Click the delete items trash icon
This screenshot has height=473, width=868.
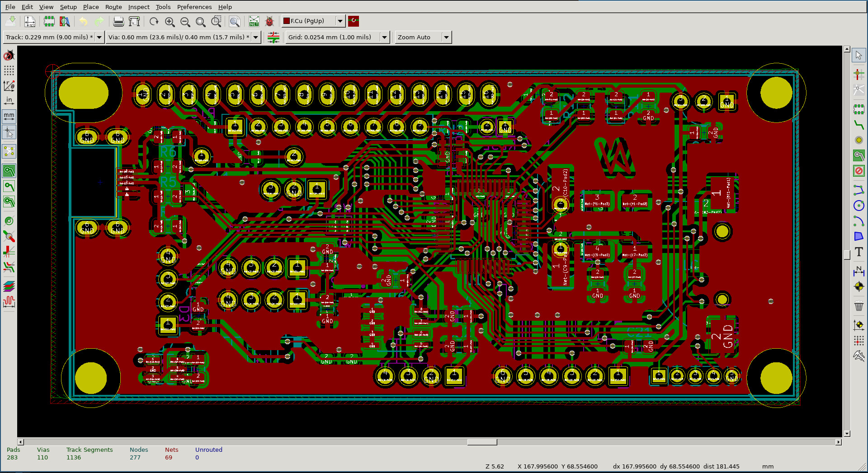pos(859,307)
